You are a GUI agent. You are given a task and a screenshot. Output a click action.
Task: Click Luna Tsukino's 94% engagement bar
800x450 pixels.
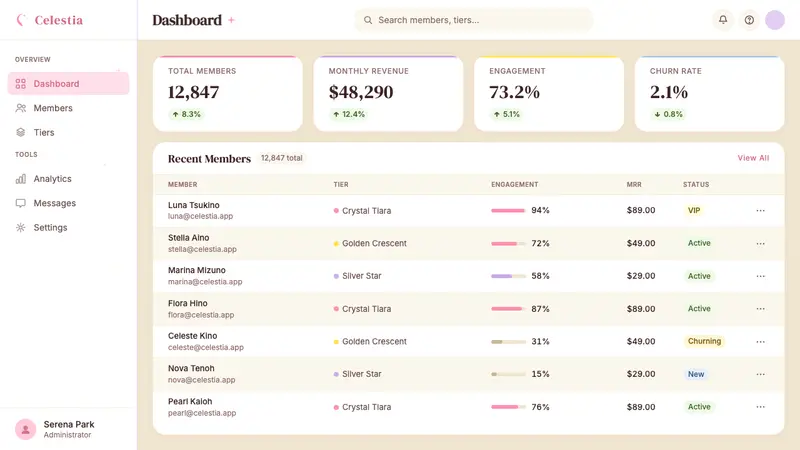tap(508, 210)
